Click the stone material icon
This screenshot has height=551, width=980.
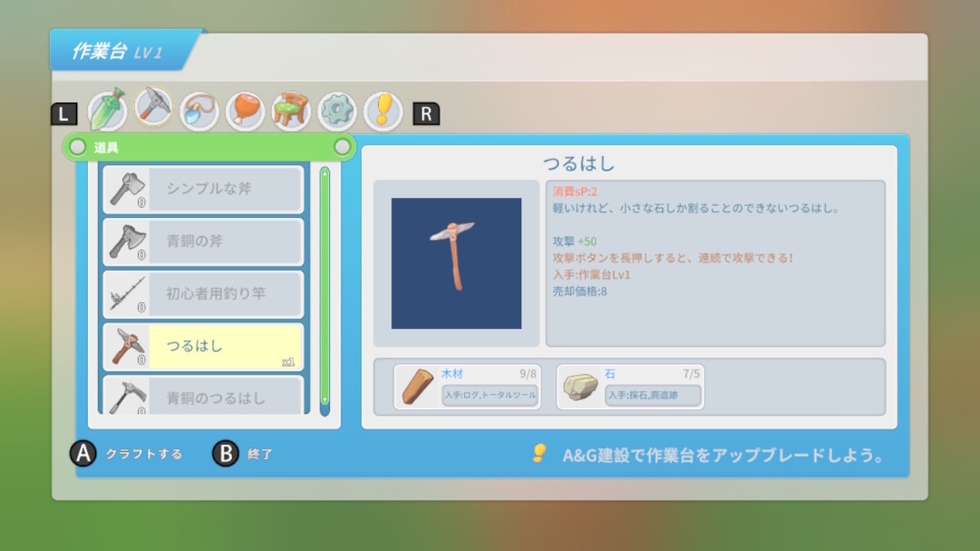581,388
